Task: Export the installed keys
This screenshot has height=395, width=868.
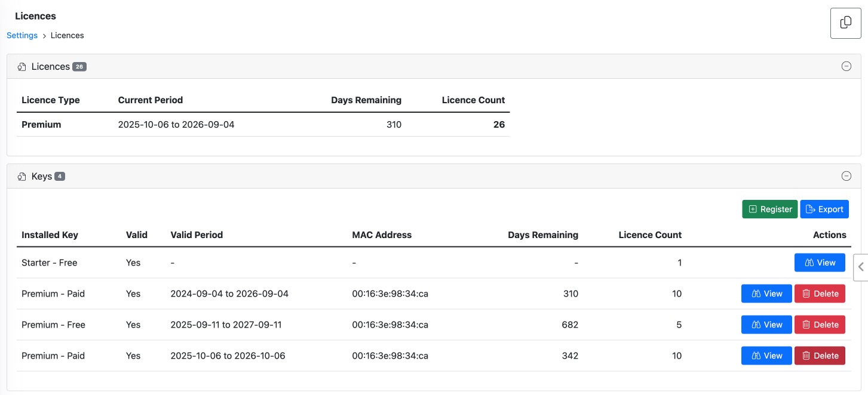Action: point(825,209)
